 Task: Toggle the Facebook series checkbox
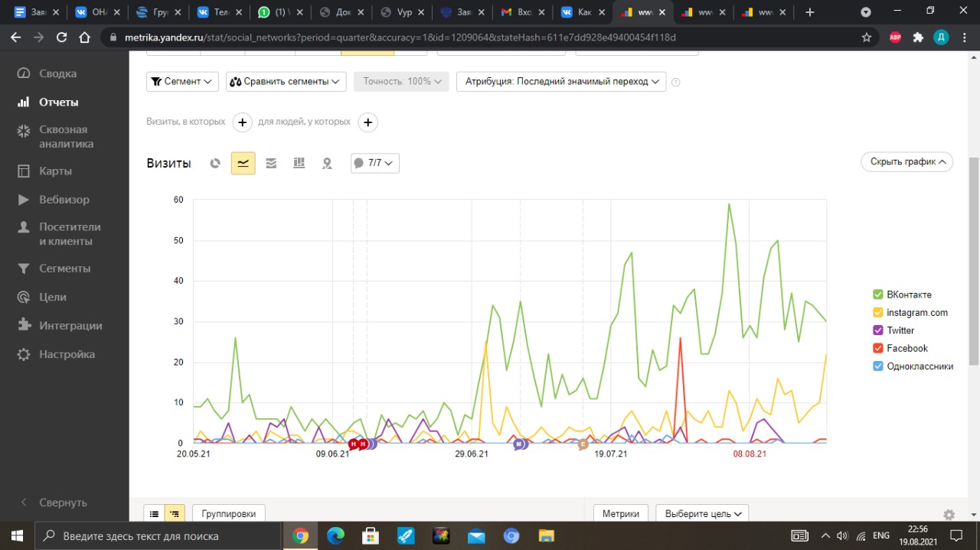tap(878, 348)
